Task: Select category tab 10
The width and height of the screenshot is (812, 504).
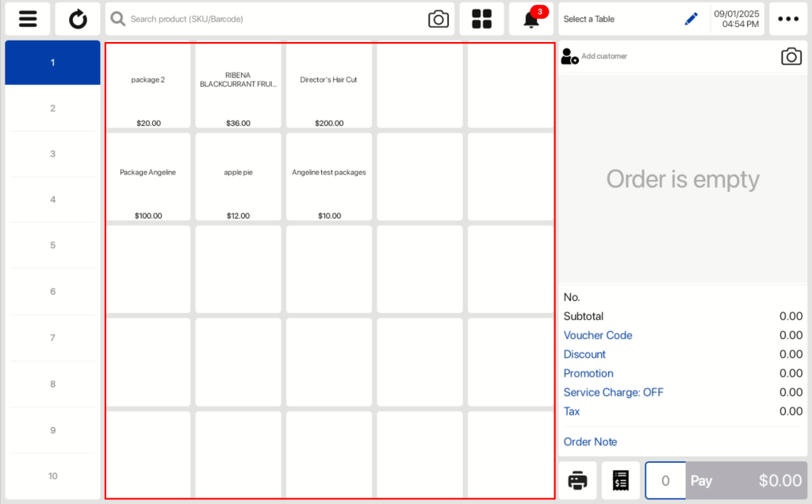Action: (x=53, y=476)
